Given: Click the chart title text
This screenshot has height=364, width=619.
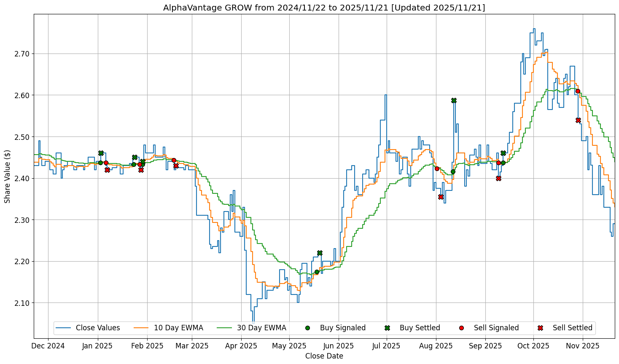Looking at the screenshot, I should [324, 8].
